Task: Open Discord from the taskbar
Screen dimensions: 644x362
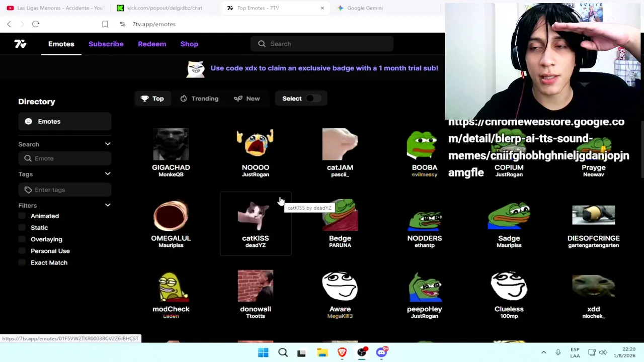Action: coord(381,352)
